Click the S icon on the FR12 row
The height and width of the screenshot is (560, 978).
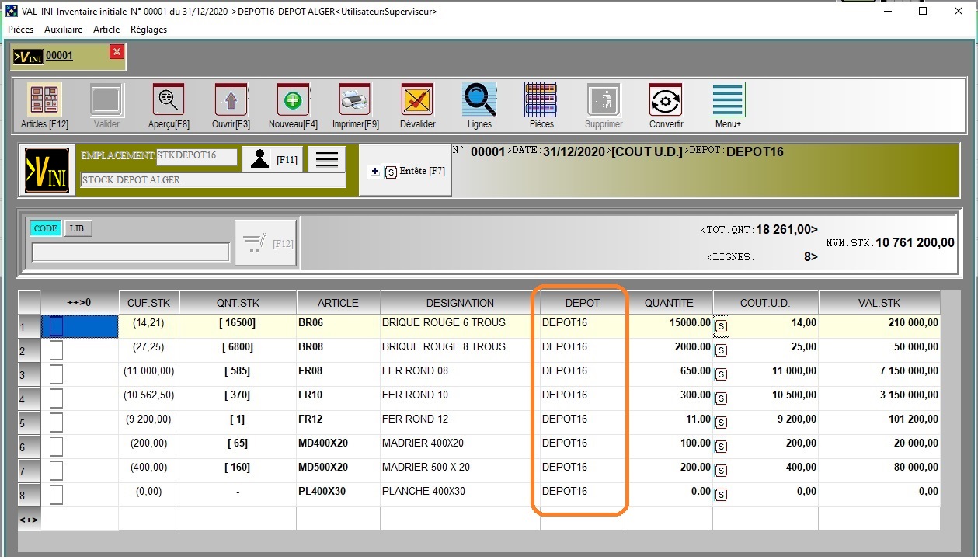click(721, 422)
